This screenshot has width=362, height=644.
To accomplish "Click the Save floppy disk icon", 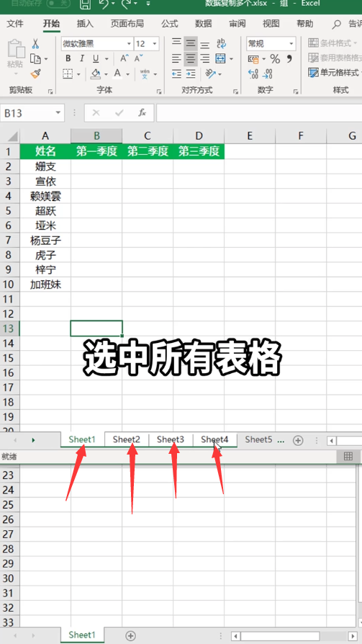I will tap(85, 4).
